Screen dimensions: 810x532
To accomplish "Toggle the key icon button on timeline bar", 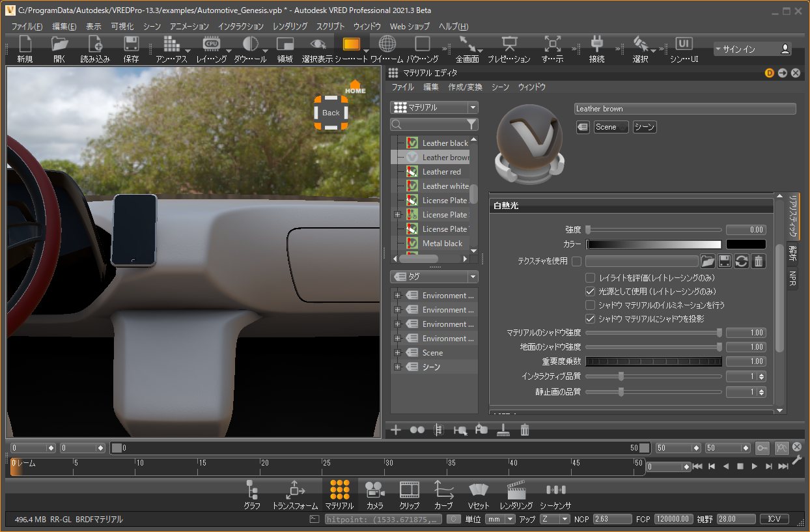I will point(762,448).
